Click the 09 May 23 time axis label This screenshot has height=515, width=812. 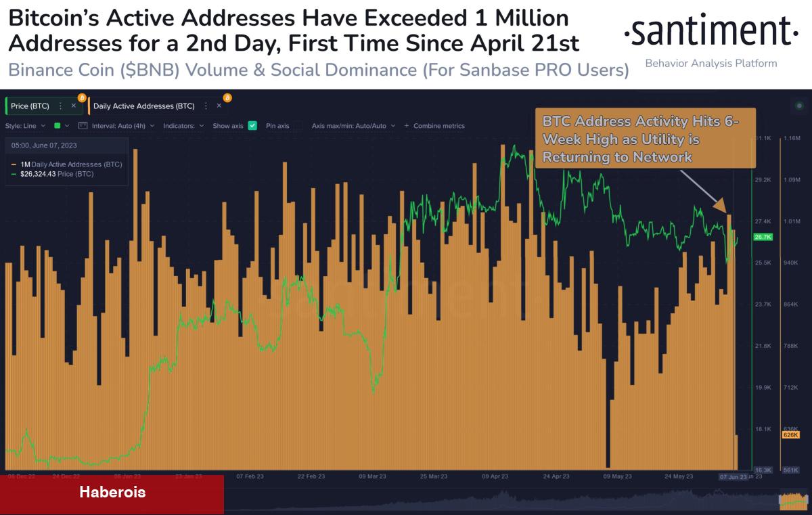(x=617, y=476)
